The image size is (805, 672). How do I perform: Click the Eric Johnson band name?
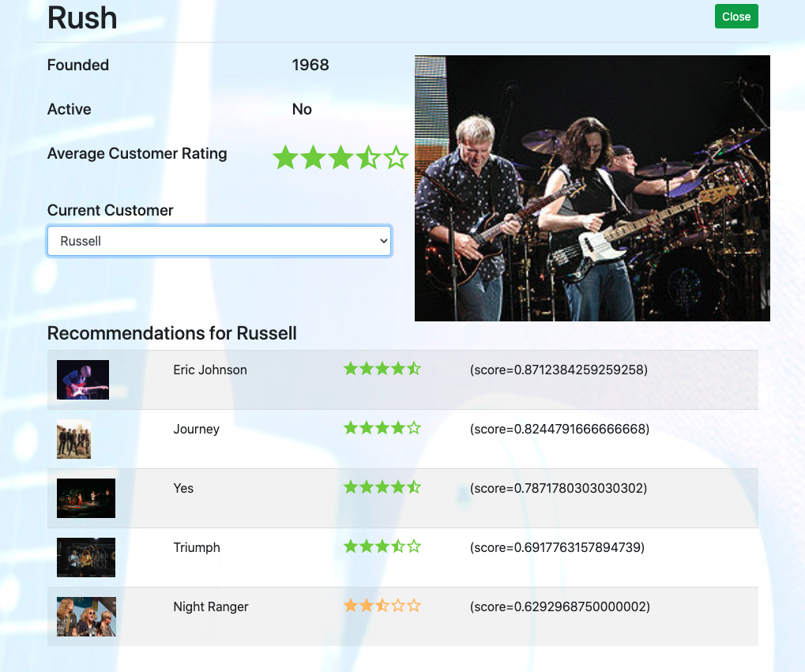pos(209,370)
